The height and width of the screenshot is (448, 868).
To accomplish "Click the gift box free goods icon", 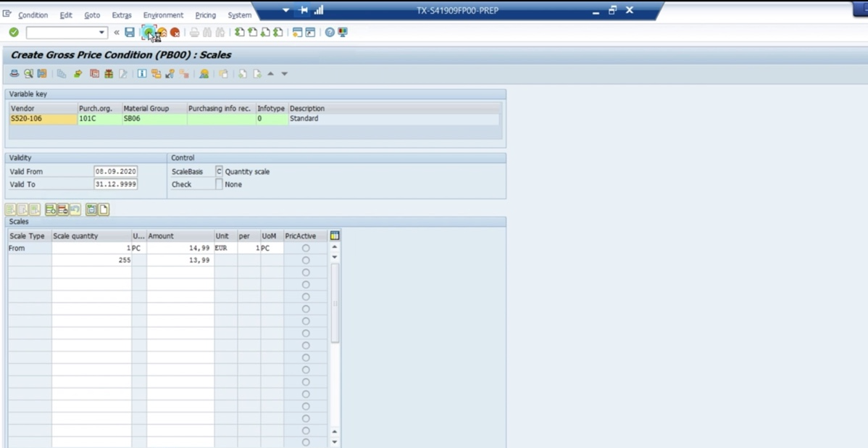I will coord(109,74).
